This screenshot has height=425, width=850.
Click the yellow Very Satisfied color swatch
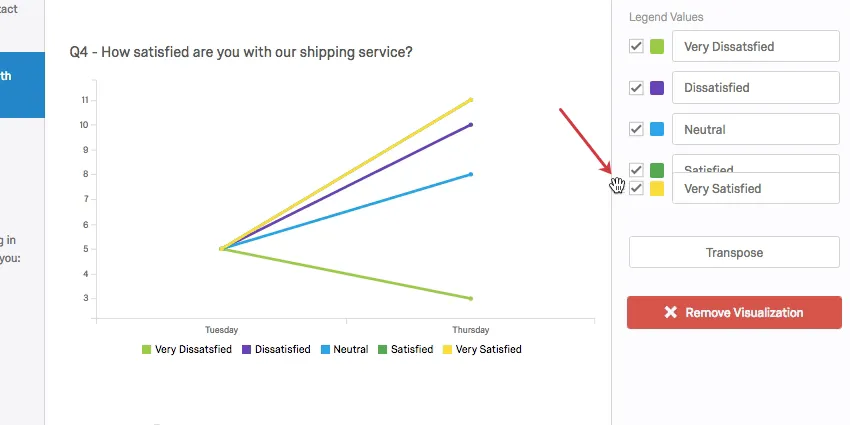pyautogui.click(x=657, y=188)
